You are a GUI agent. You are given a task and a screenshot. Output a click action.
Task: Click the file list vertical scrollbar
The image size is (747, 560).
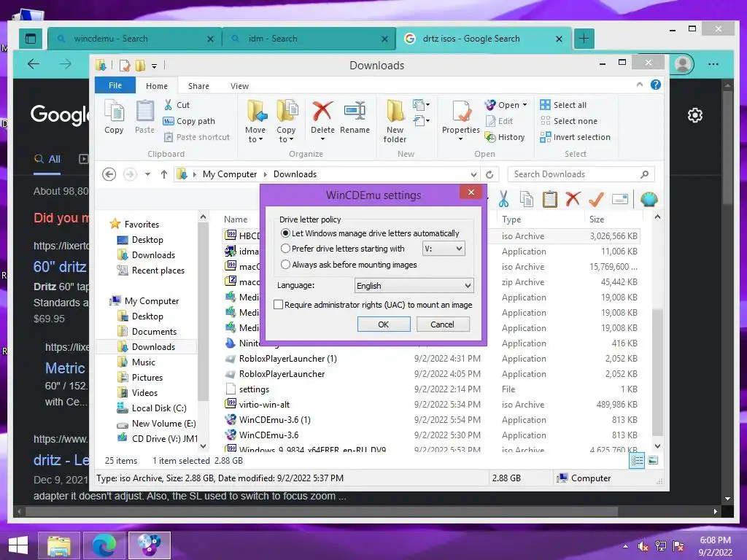(x=657, y=371)
